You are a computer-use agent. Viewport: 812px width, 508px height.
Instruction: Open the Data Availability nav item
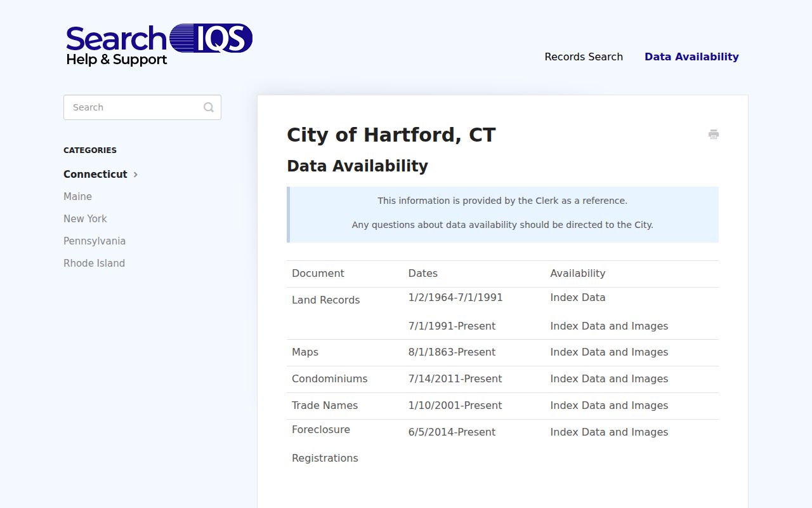[x=691, y=57]
